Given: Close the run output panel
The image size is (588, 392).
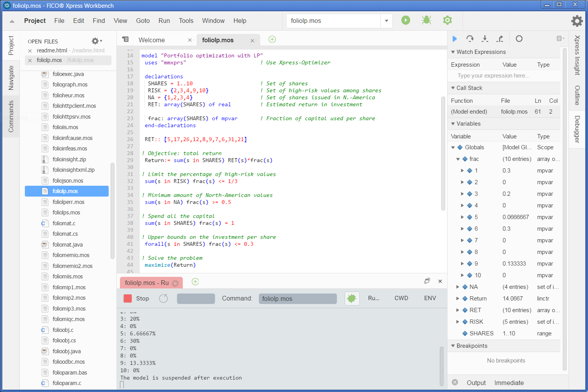Looking at the screenshot, I should [440, 281].
